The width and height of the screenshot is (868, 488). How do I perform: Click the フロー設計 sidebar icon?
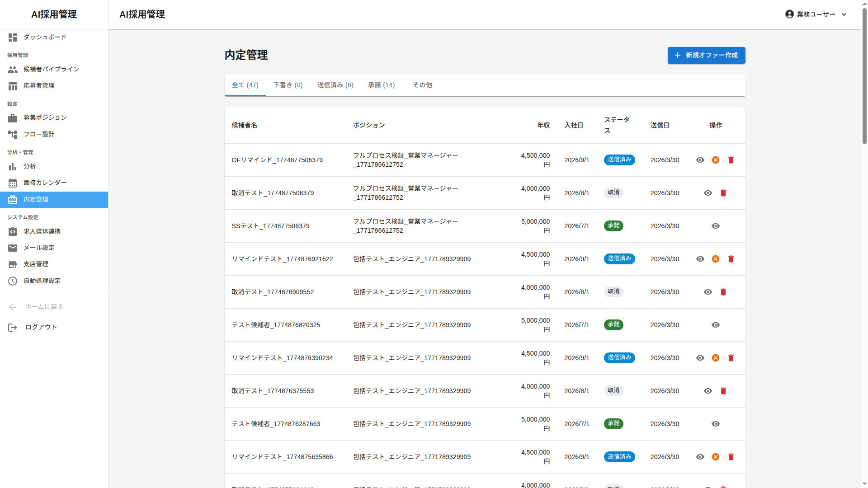click(13, 134)
